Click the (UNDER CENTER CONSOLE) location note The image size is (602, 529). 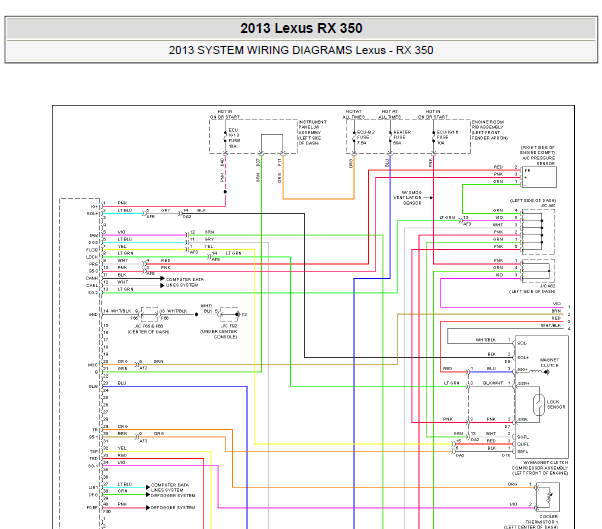(219, 334)
